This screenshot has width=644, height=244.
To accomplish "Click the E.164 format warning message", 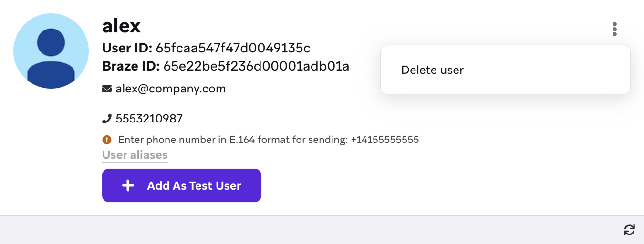I will tap(234, 140).
